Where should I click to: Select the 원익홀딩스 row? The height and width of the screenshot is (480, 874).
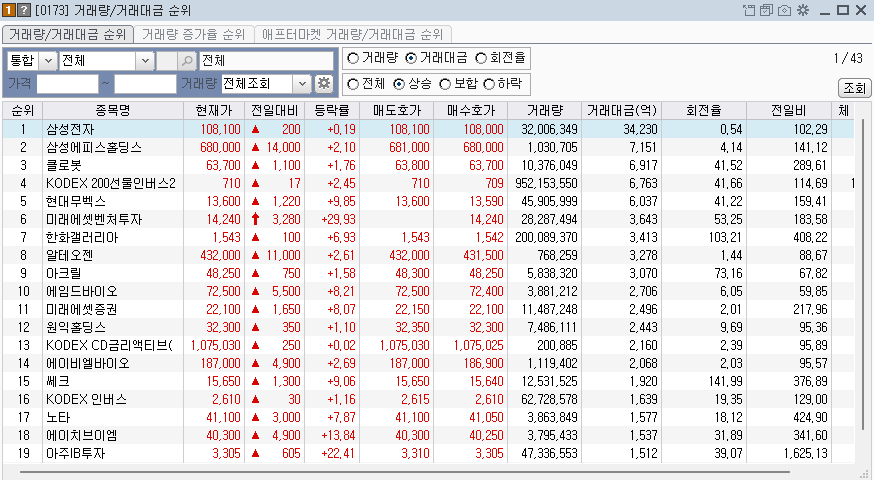428,327
